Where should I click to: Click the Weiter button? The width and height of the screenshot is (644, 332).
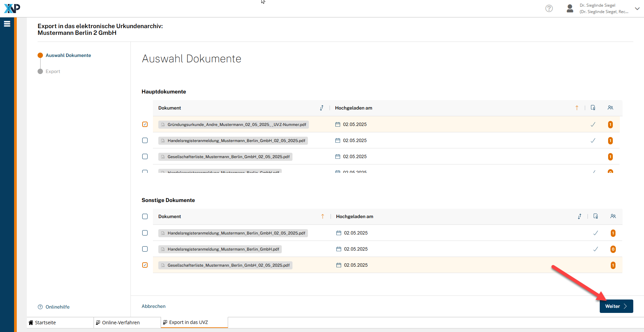click(616, 306)
